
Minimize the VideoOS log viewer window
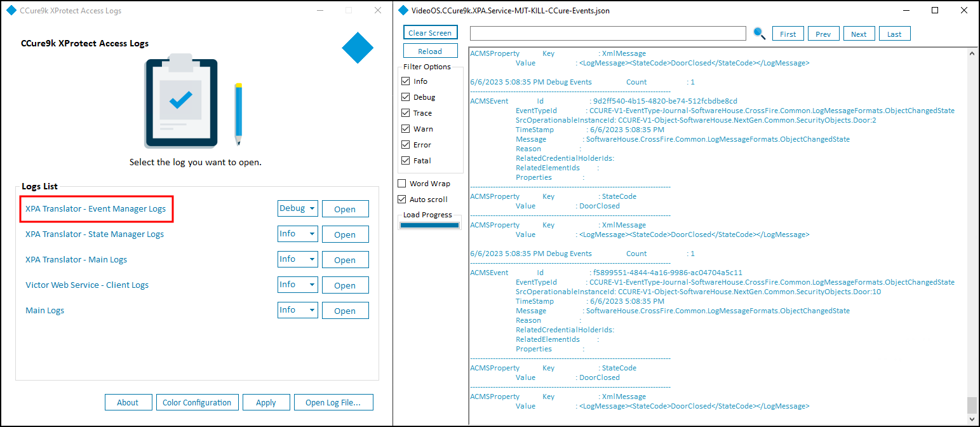coord(906,10)
